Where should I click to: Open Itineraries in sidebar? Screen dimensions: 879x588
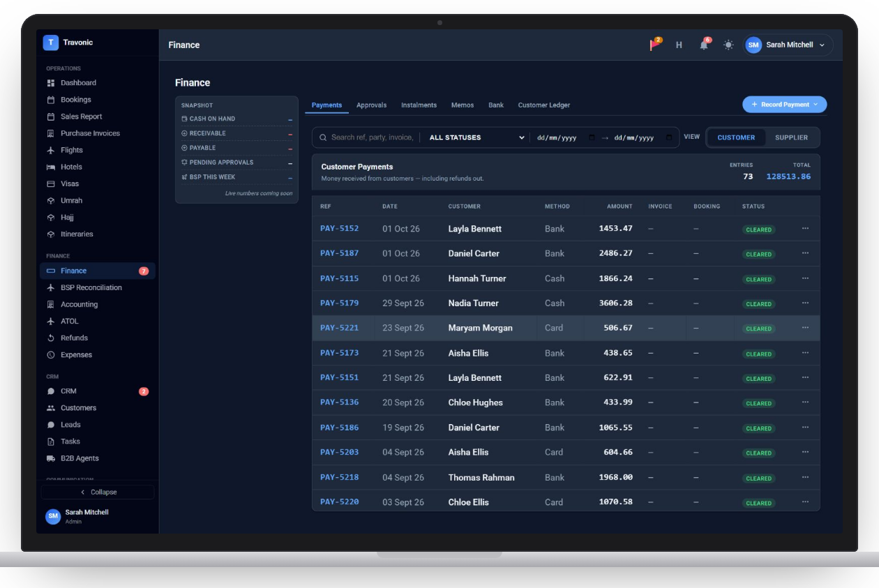click(x=97, y=234)
